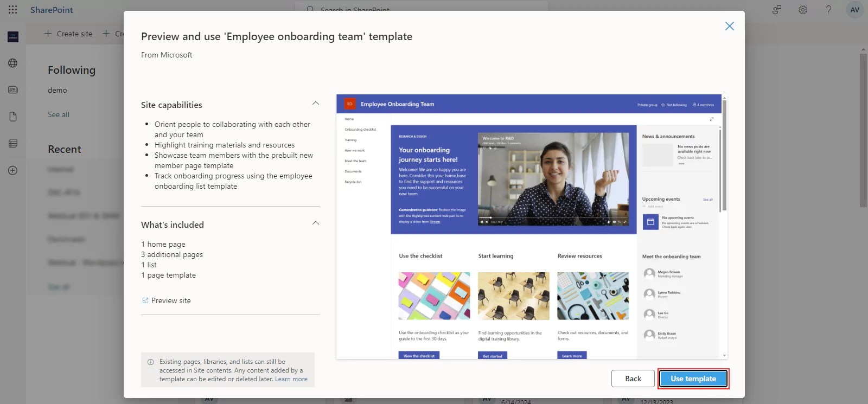Close the template preview dialog
Image resolution: width=868 pixels, height=404 pixels.
[730, 26]
